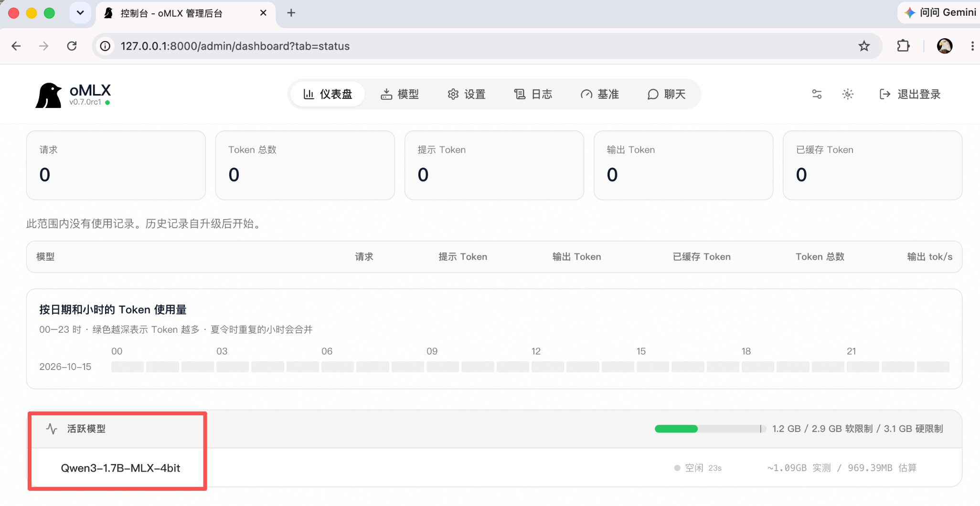Click the browser forward arrow
This screenshot has height=506, width=980.
click(44, 46)
